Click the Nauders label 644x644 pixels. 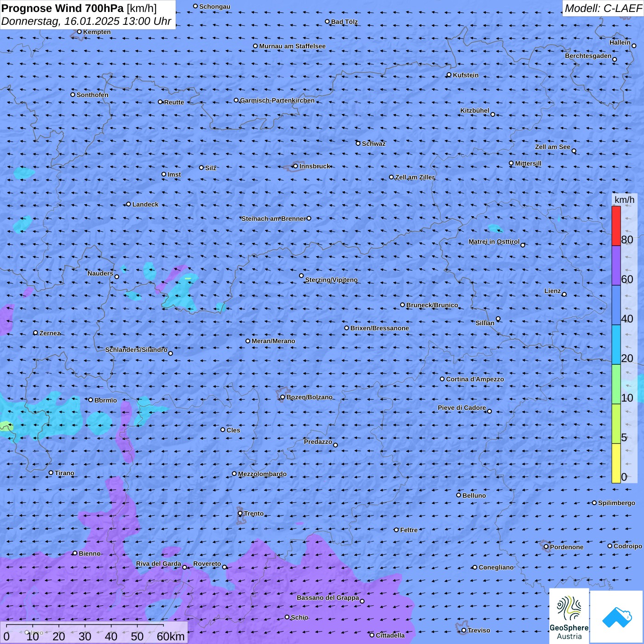click(x=100, y=273)
